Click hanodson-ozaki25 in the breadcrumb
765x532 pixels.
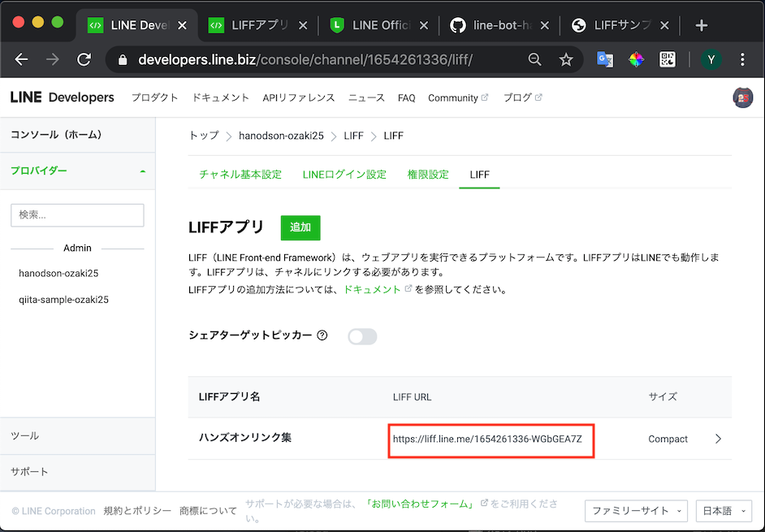tap(281, 136)
